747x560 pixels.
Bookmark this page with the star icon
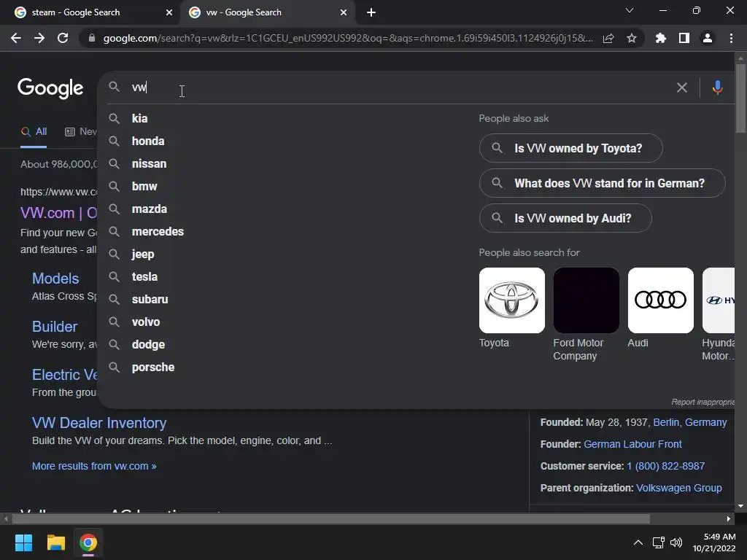pos(632,38)
